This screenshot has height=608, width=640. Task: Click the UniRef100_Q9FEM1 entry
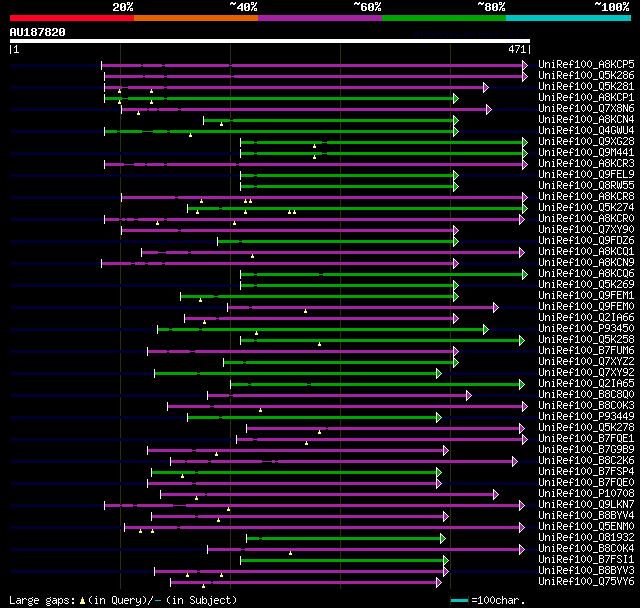[586, 296]
